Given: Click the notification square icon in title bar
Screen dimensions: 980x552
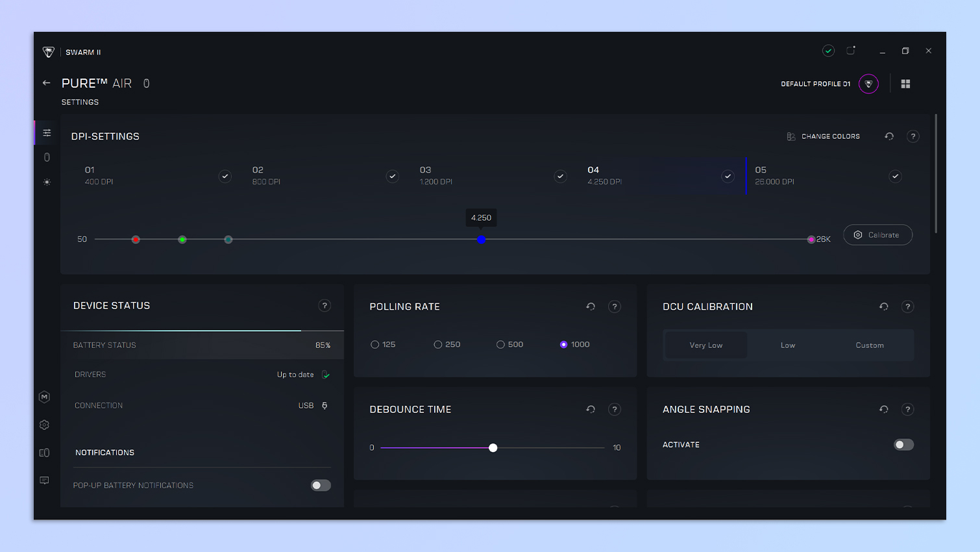Looking at the screenshot, I should click(x=851, y=51).
